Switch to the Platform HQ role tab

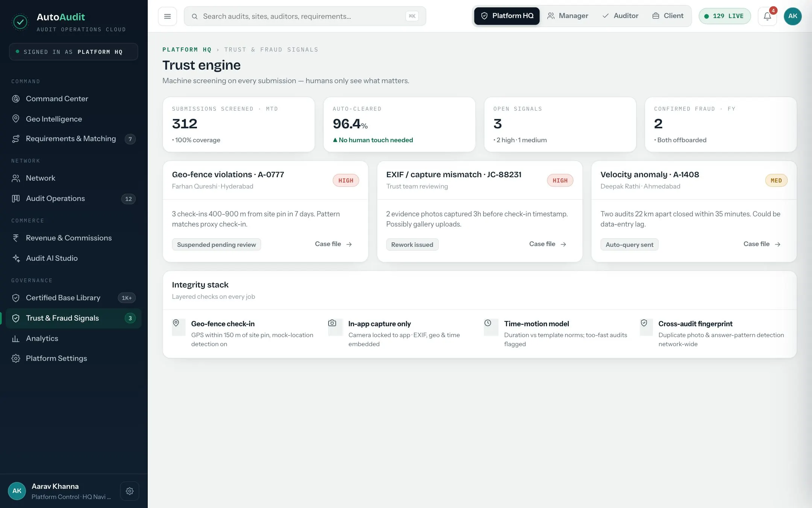(x=507, y=16)
